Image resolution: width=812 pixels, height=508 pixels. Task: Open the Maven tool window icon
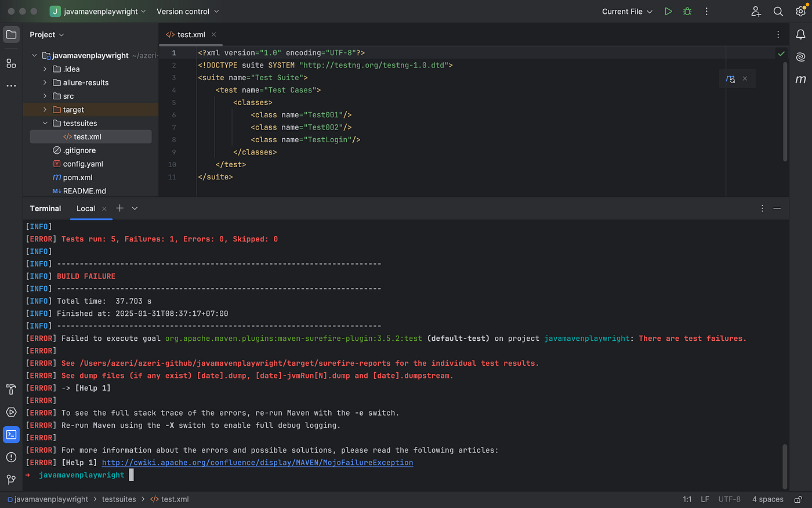coord(800,80)
